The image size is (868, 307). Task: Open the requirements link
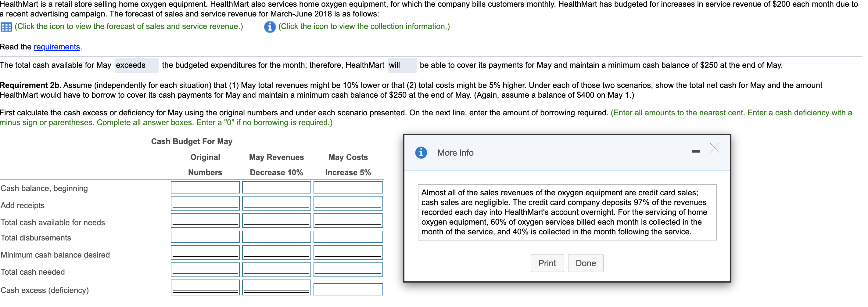tap(57, 47)
